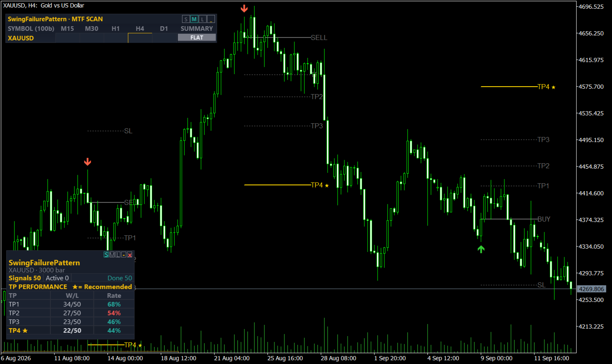
Task: Click the 4269.806 current price label
Action: click(x=592, y=289)
